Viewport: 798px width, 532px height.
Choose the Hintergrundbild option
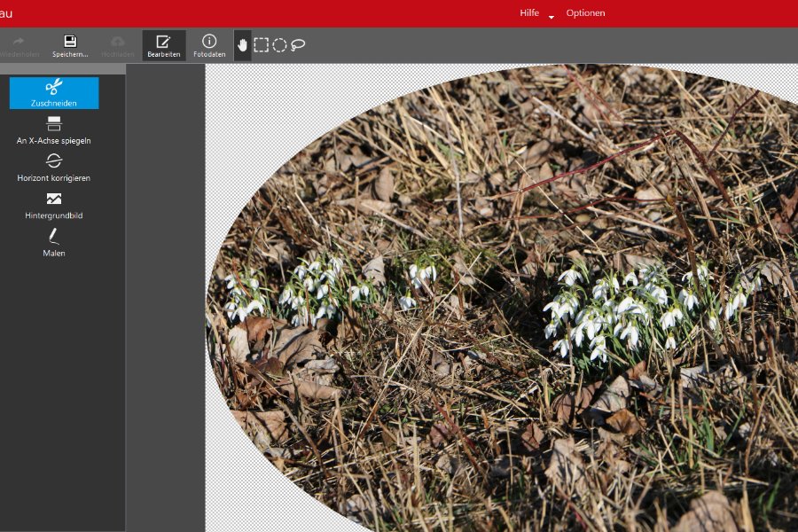pyautogui.click(x=54, y=205)
